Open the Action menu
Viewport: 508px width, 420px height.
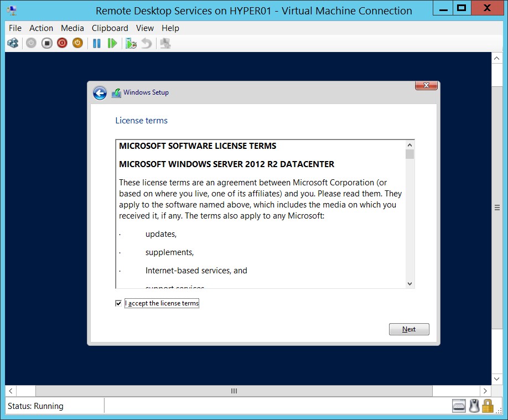tap(41, 28)
